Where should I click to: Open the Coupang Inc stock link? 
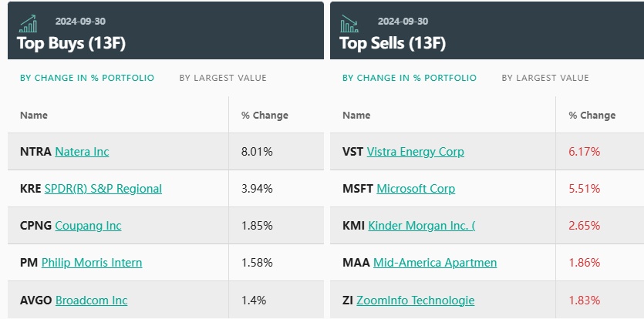click(x=88, y=226)
